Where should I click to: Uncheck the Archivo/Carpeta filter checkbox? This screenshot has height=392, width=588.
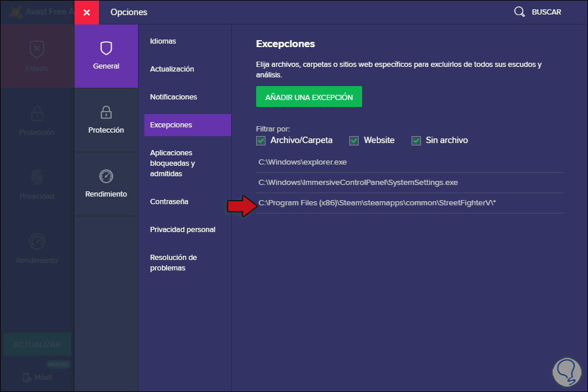click(x=261, y=140)
